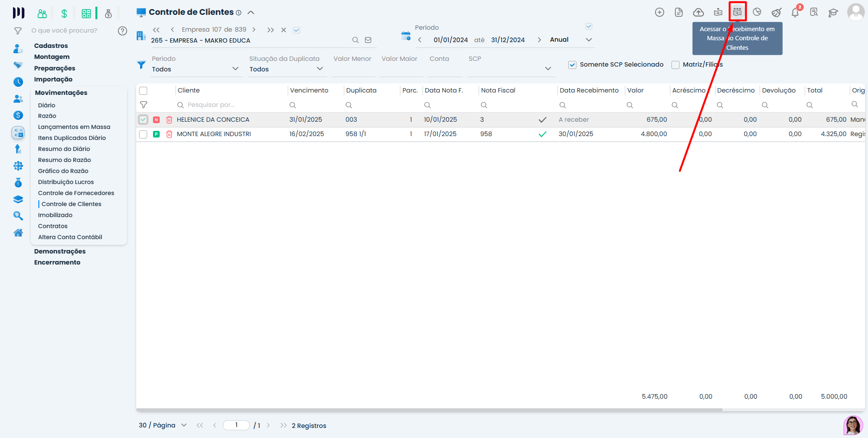
Task: Open the pie chart report icon
Action: point(757,12)
